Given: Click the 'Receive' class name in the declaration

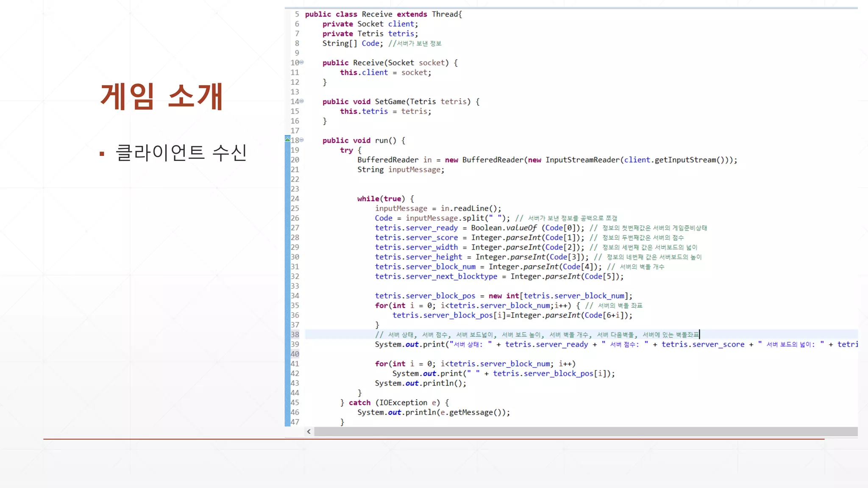Looking at the screenshot, I should (x=377, y=14).
